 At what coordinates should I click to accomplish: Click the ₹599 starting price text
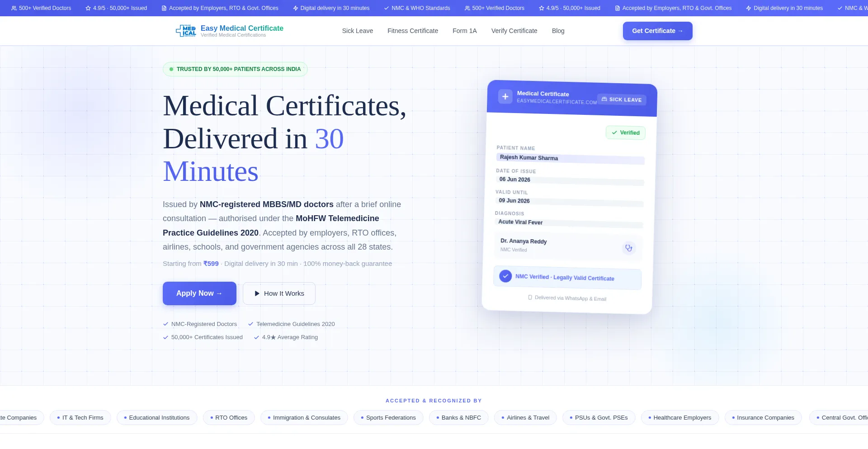click(211, 264)
